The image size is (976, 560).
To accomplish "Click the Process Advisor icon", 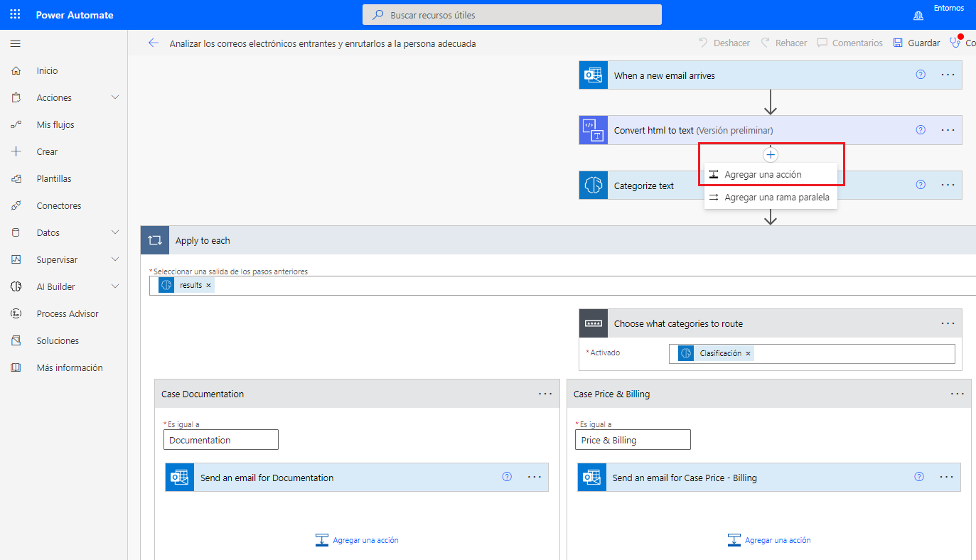I will pos(16,314).
